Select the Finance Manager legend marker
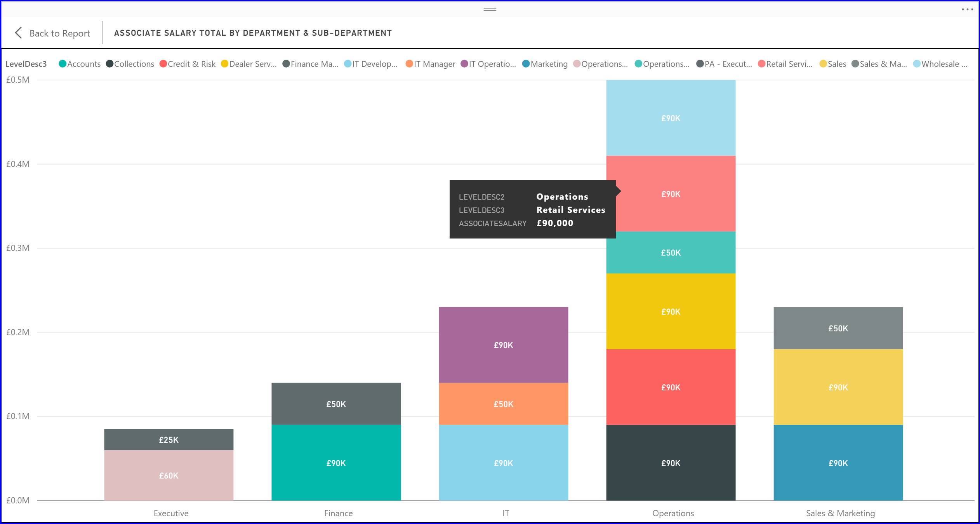Image resolution: width=980 pixels, height=524 pixels. (286, 64)
